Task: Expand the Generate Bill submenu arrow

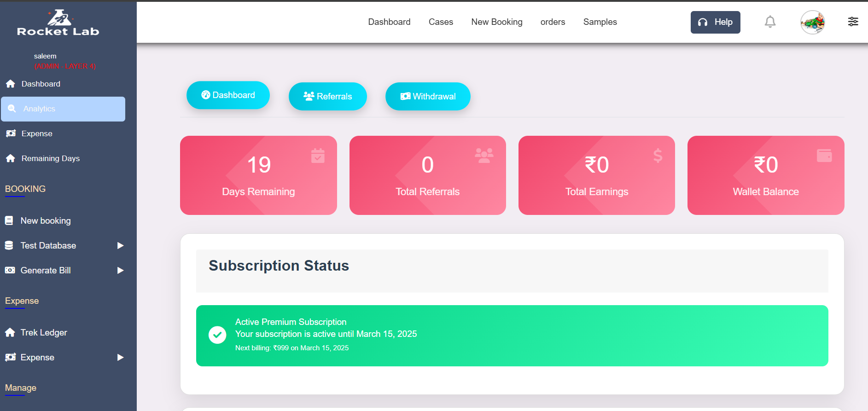Action: click(x=120, y=270)
